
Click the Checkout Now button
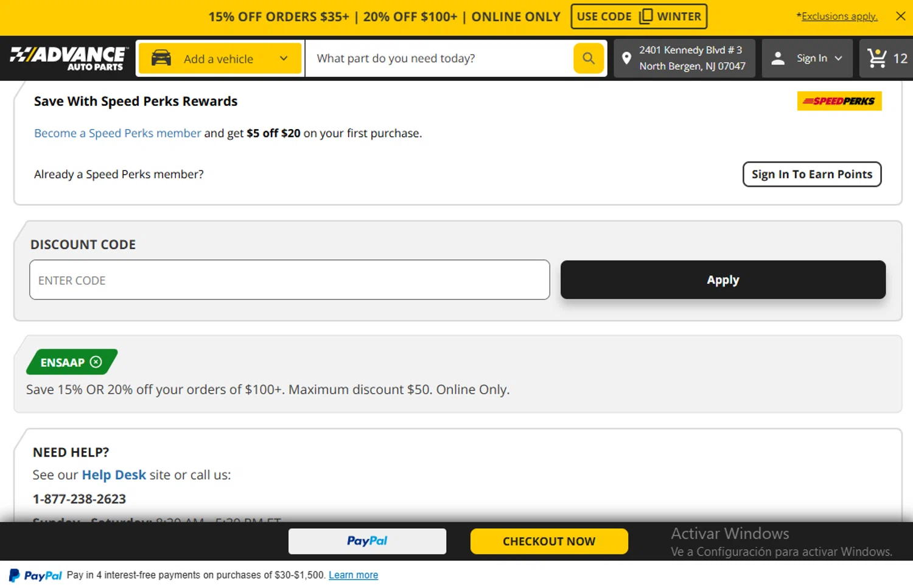click(x=548, y=541)
